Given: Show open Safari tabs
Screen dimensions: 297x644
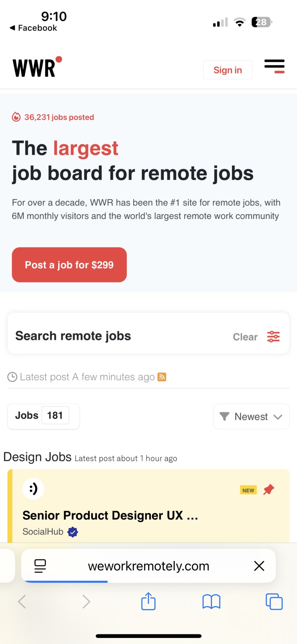Looking at the screenshot, I should point(274,602).
